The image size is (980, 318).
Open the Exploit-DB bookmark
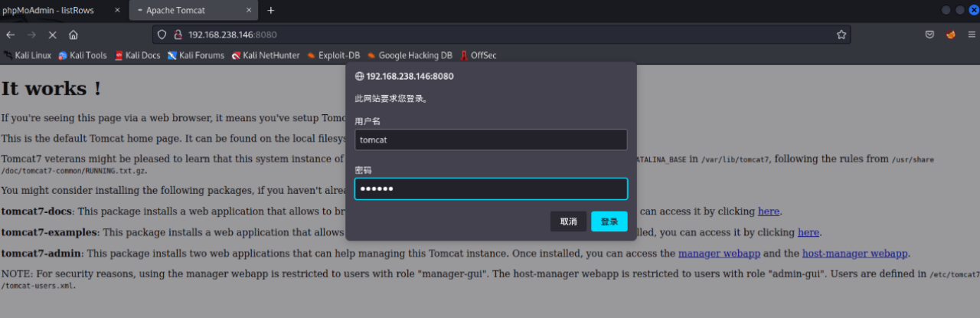[x=333, y=55]
